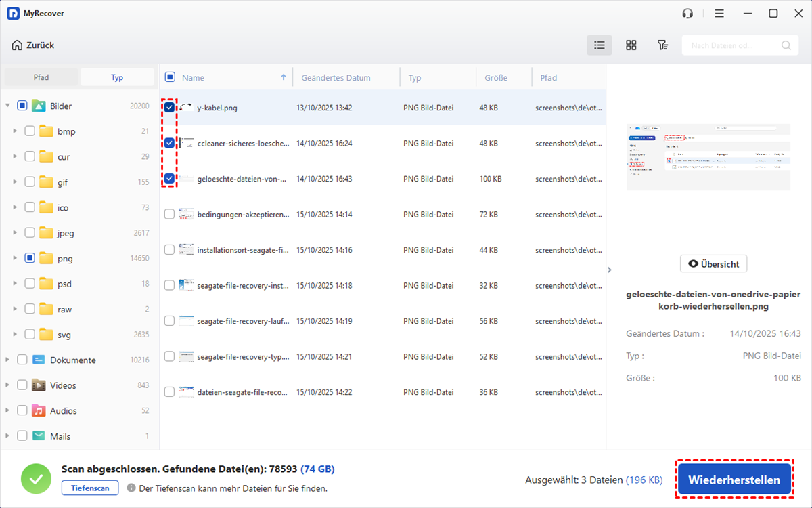This screenshot has width=812, height=508.
Task: Switch to the Pfad tab
Action: click(41, 77)
